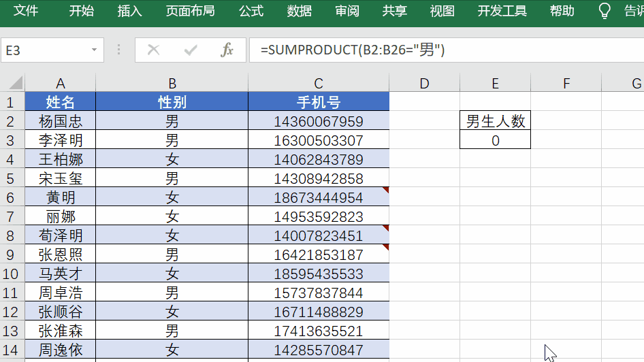Viewport: 644px width, 362px height.
Task: Open the 公式 ribbon tab
Action: 251,11
